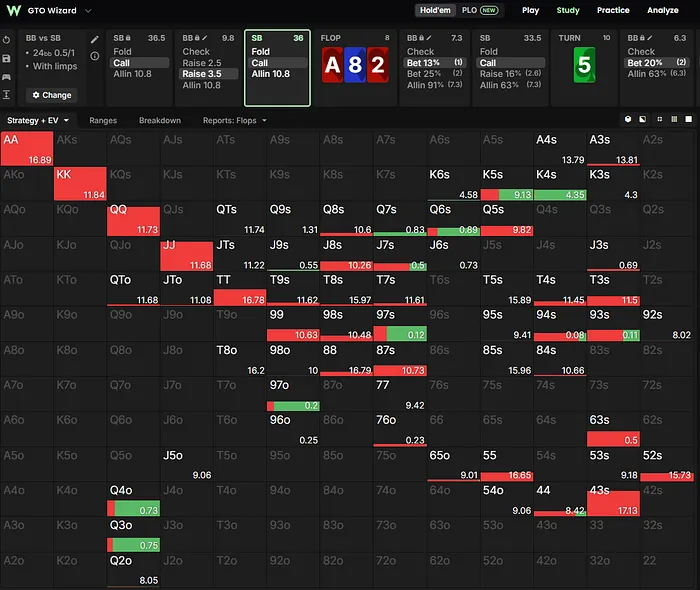The image size is (700, 590).
Task: Click the KK hand cell
Action: (x=80, y=183)
